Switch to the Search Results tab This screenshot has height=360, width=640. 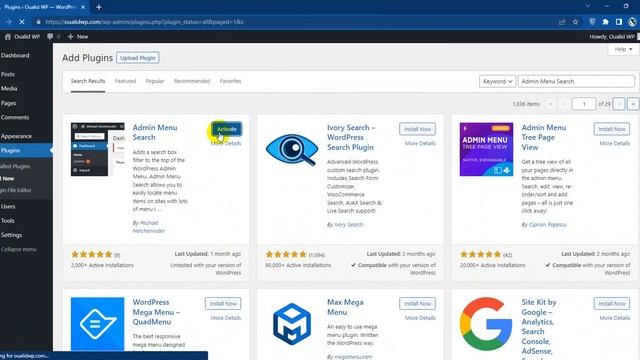coord(88,81)
